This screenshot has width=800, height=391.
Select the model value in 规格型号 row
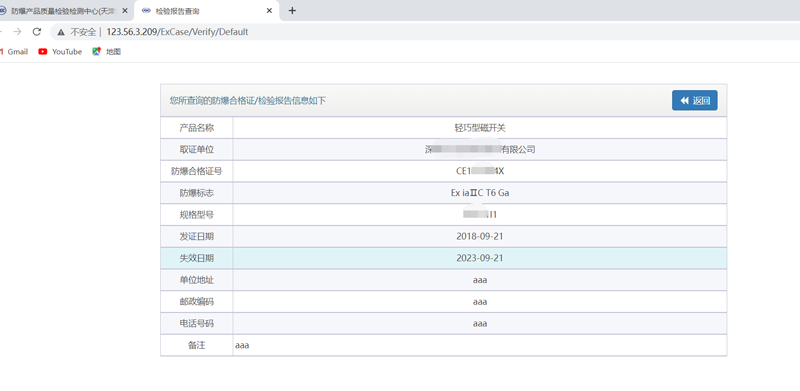tap(480, 215)
